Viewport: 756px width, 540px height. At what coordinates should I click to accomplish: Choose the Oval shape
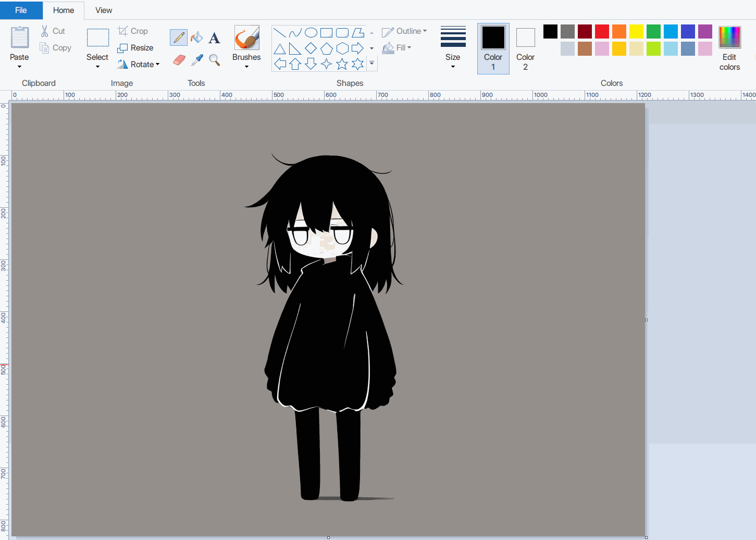[x=311, y=33]
